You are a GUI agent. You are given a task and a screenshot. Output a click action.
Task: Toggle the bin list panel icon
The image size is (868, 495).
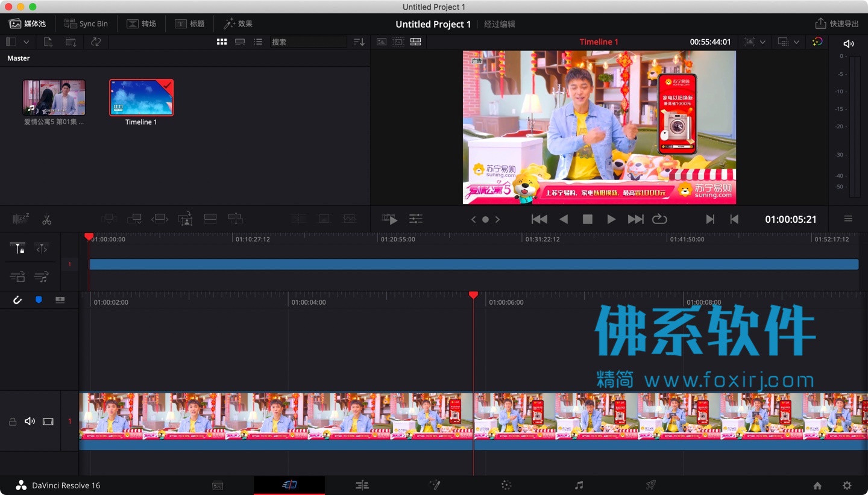click(x=11, y=42)
